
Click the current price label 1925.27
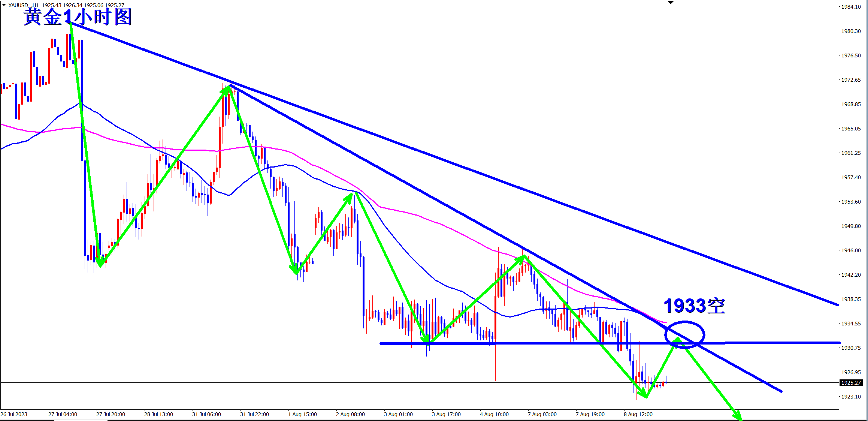851,383
